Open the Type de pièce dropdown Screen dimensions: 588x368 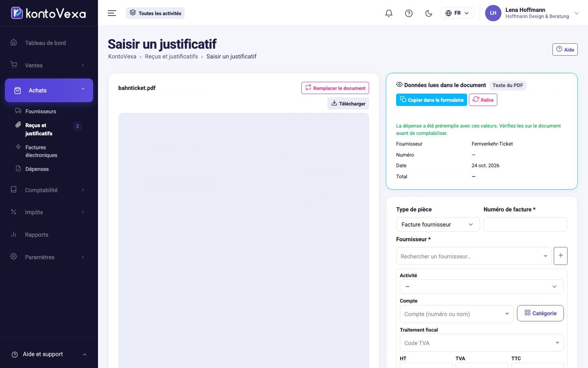[438, 224]
